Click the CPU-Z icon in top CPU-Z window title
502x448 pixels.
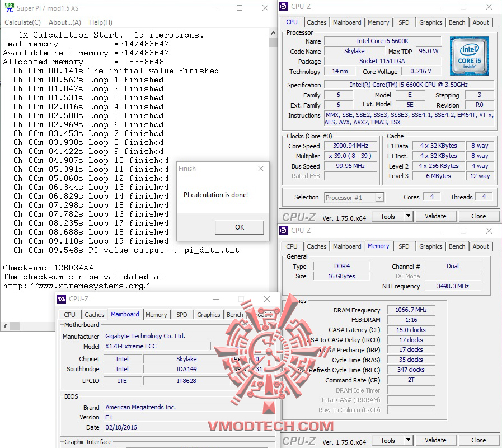[x=284, y=7]
